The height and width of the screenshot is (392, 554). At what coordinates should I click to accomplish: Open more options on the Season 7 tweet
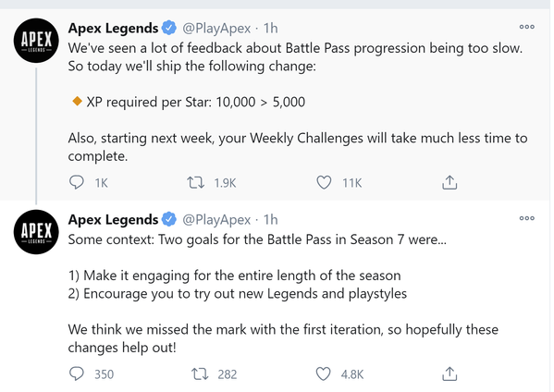(x=527, y=218)
